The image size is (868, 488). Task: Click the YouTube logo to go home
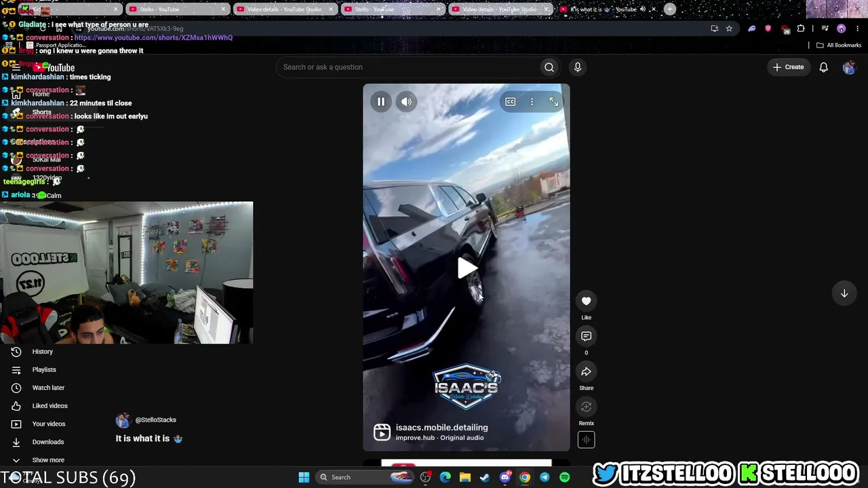pos(54,68)
